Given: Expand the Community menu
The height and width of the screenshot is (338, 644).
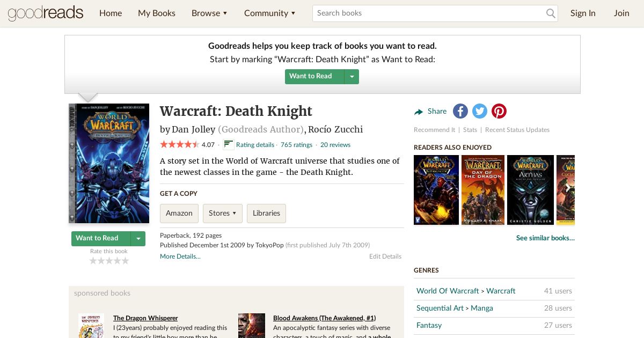Looking at the screenshot, I should click(270, 13).
